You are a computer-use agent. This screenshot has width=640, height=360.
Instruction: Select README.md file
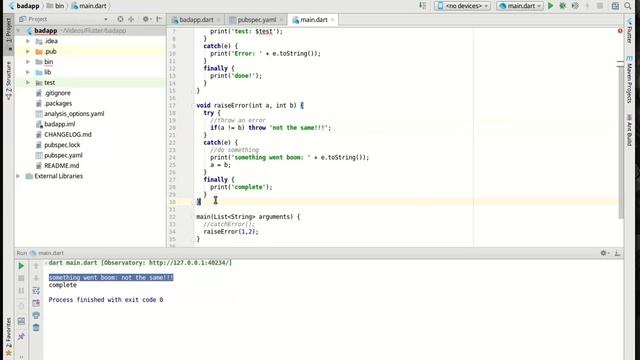(x=61, y=165)
